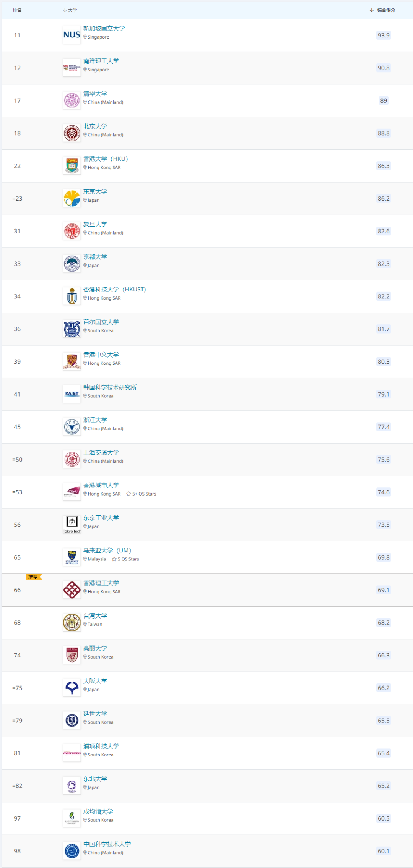Click the 排名 column header
This screenshot has width=413, height=868.
pos(17,10)
